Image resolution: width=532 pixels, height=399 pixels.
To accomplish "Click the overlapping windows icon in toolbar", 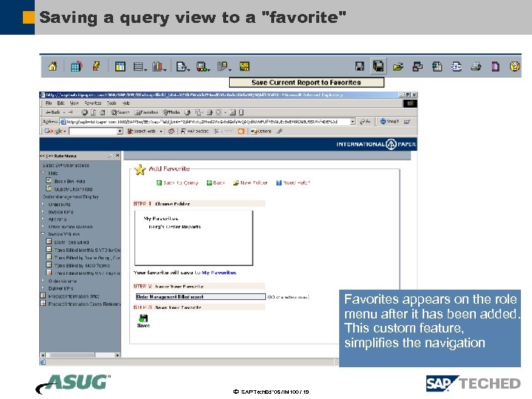I will point(417,66).
